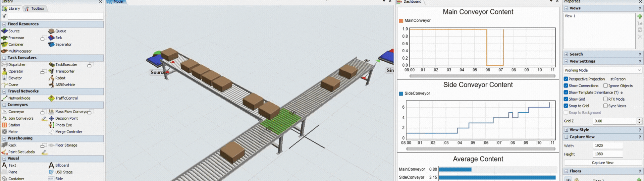Click the library filter funnel icon
The image size is (644, 181).
[4, 16]
